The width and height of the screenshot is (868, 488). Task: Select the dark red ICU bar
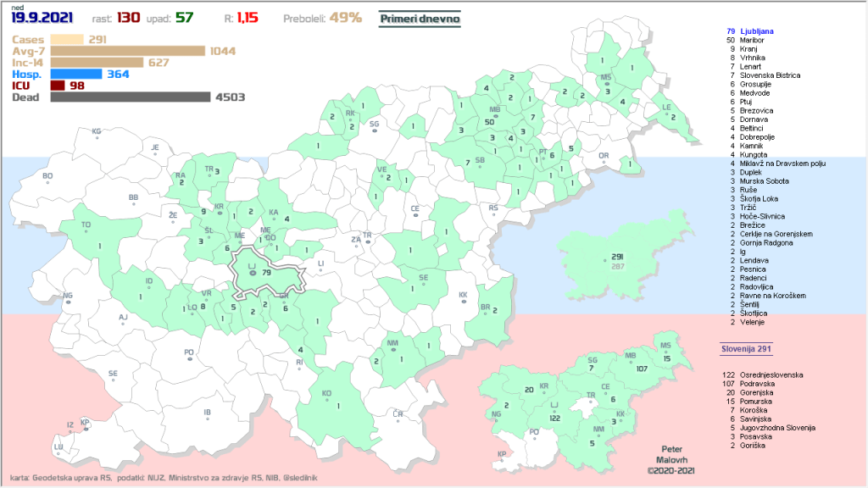click(58, 86)
